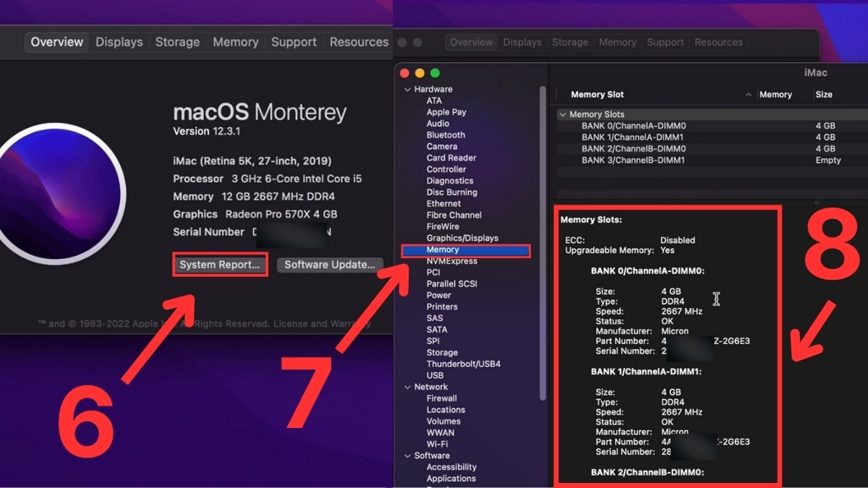Viewport: 868px width, 488px height.
Task: Select Apple Pay in sidebar
Action: click(446, 112)
